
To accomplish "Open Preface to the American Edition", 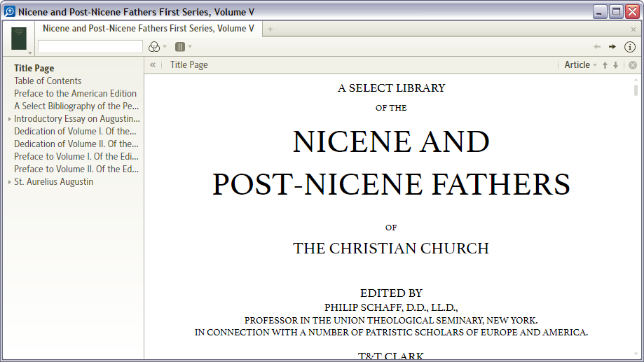I will coord(75,94).
